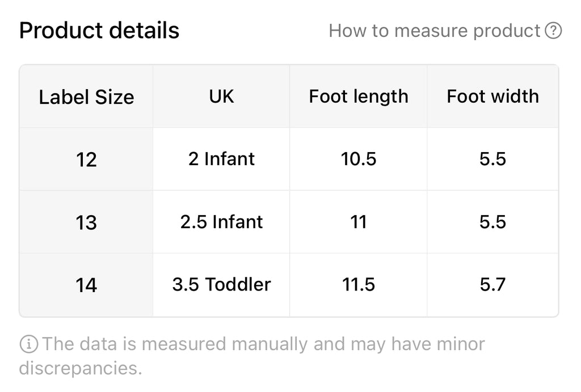The width and height of the screenshot is (581, 392).
Task: Click the 5.7 foot width value
Action: pyautogui.click(x=492, y=284)
